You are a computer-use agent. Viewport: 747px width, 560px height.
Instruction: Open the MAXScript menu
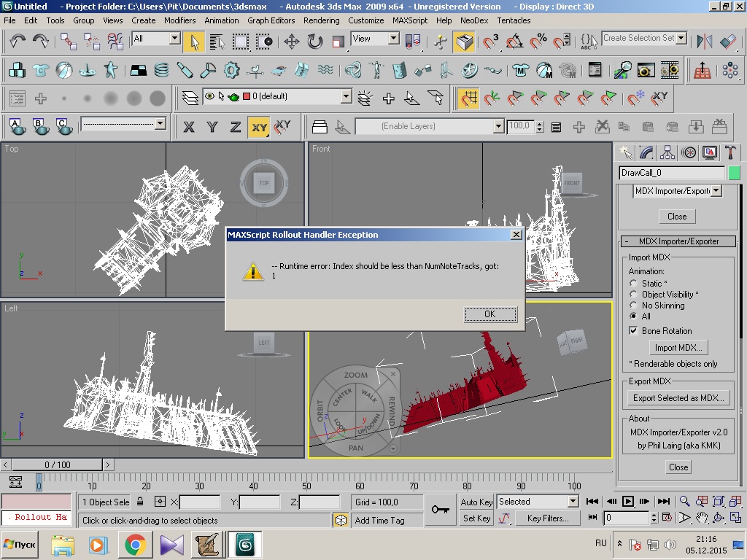coord(410,20)
